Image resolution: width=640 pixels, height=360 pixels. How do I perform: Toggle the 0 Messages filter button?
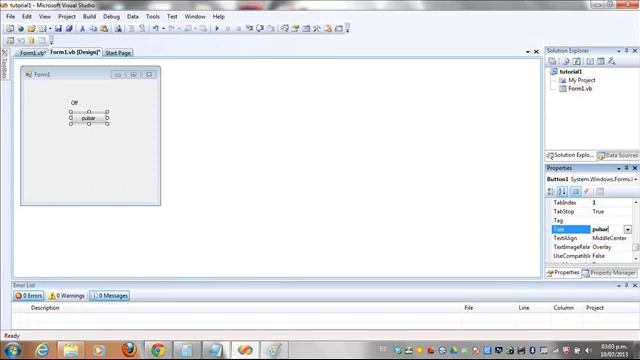(x=110, y=296)
